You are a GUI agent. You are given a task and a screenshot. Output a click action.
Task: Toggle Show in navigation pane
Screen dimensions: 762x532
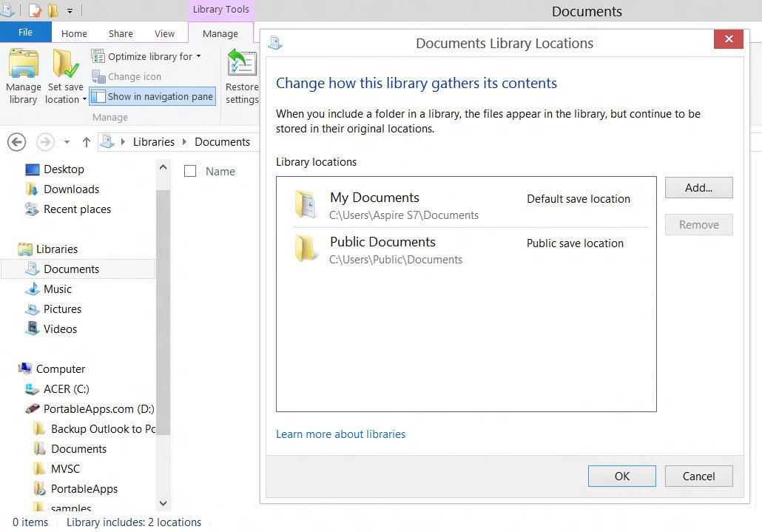click(152, 96)
